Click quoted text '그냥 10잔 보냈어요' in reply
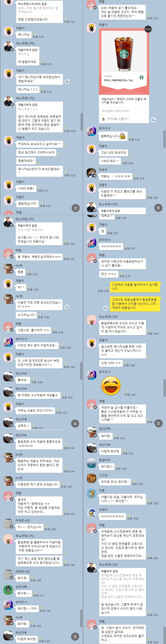166x644 pixels. click(x=30, y=230)
